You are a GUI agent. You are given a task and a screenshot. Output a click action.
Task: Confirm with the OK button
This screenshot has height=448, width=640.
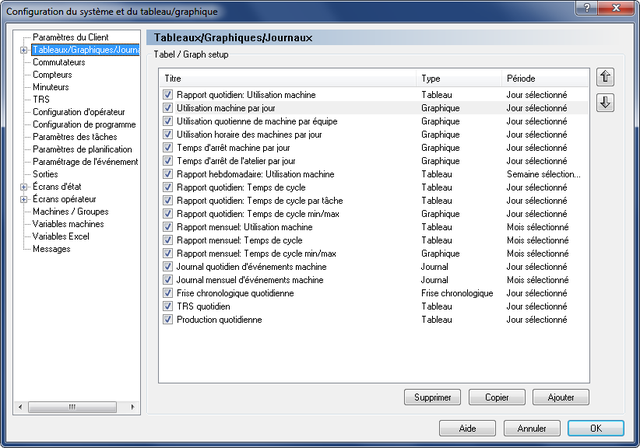tap(596, 428)
